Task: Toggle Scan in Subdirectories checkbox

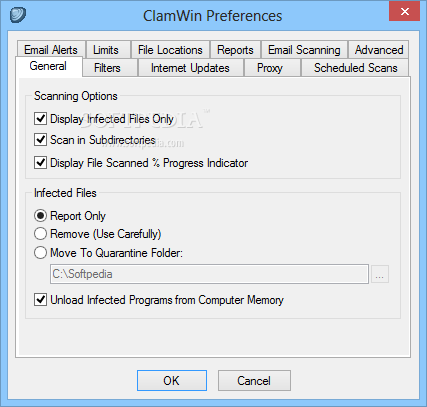Action: click(41, 139)
